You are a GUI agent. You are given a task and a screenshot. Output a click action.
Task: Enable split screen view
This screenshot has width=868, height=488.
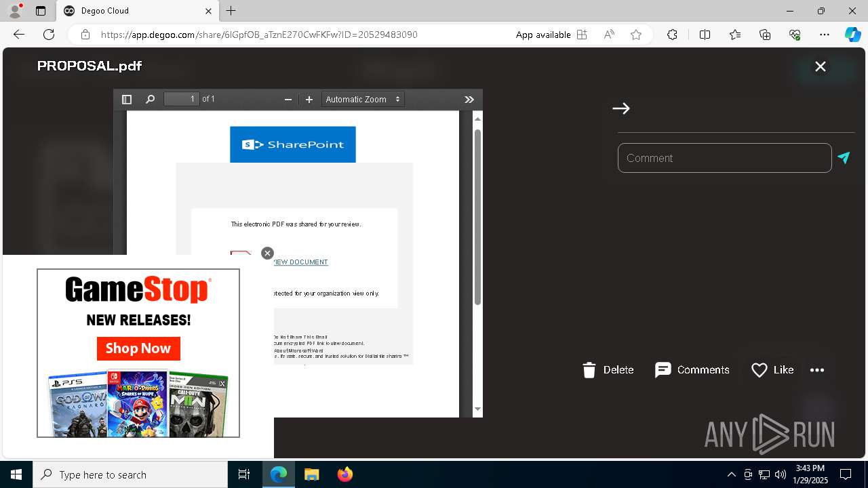point(705,35)
